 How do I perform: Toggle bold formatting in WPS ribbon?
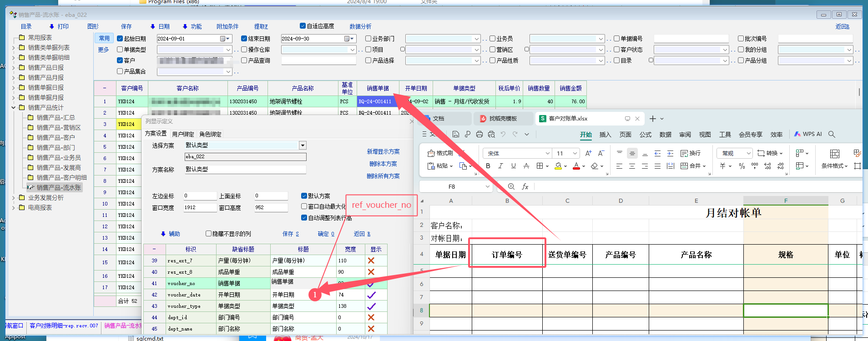488,166
